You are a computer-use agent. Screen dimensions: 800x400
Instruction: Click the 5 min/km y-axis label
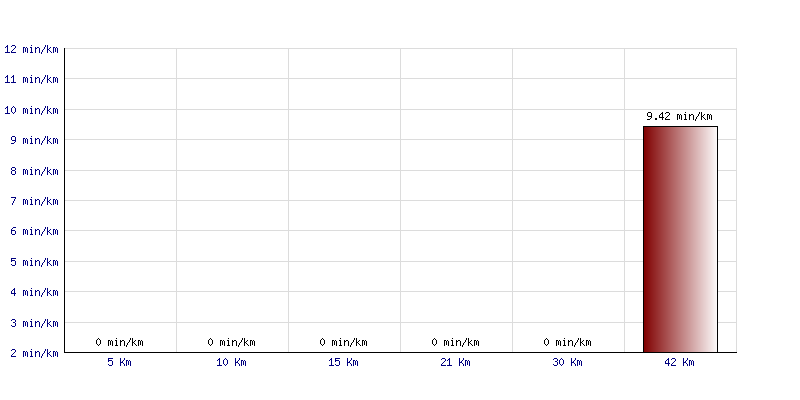pos(34,262)
